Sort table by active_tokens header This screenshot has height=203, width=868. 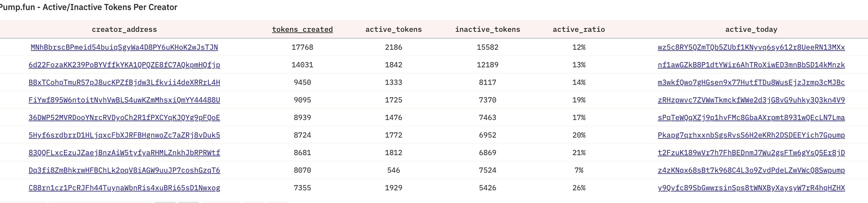pos(393,30)
